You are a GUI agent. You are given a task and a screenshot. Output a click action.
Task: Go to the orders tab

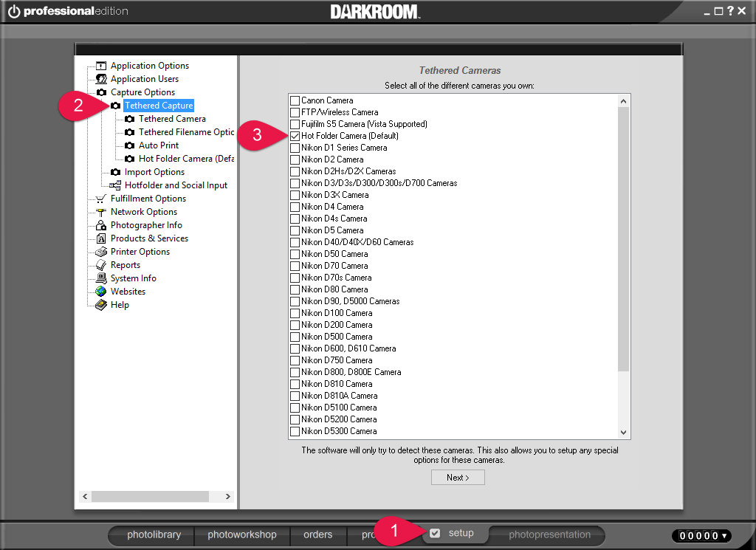coord(317,534)
